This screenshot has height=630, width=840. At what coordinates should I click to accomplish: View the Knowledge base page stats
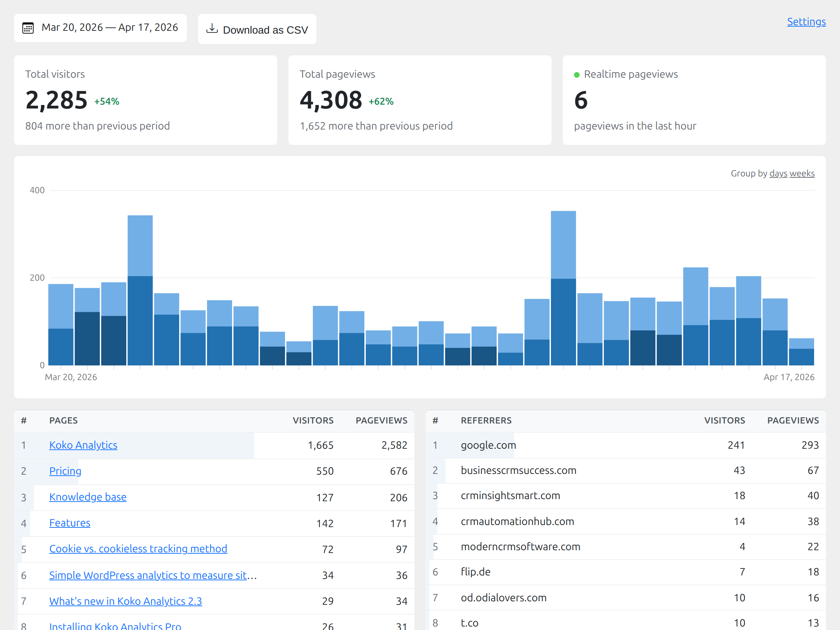pyautogui.click(x=88, y=497)
